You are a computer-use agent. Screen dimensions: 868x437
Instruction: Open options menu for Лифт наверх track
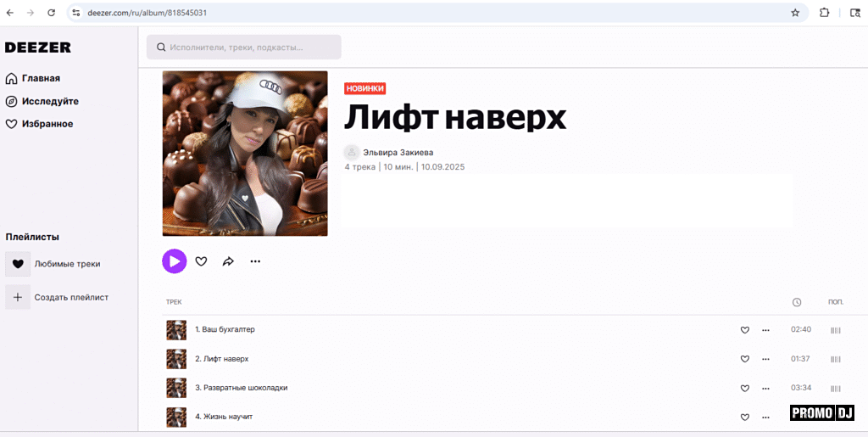765,359
